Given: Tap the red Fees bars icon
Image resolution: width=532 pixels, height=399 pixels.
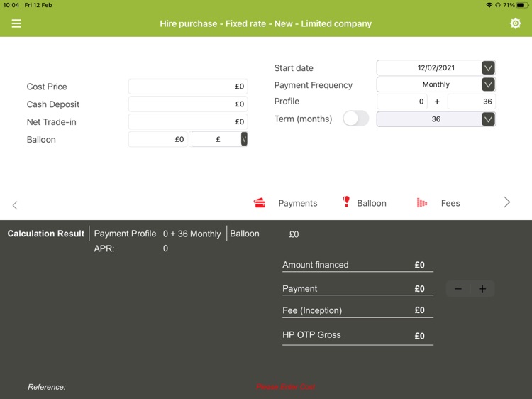Looking at the screenshot, I should click(422, 203).
